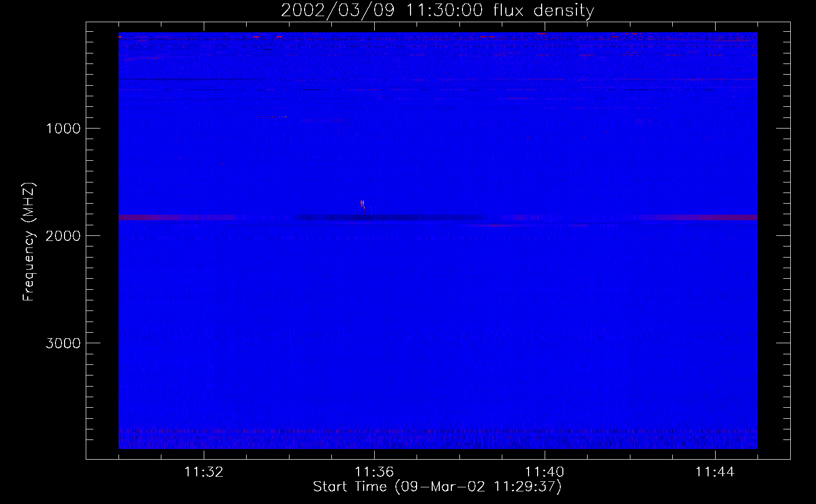
Task: Click the bright radio burst spike near 11:36
Action: pos(362,204)
